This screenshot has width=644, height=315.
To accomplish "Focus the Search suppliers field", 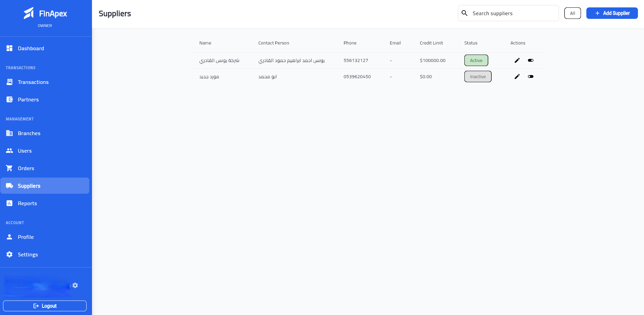I will click(508, 13).
